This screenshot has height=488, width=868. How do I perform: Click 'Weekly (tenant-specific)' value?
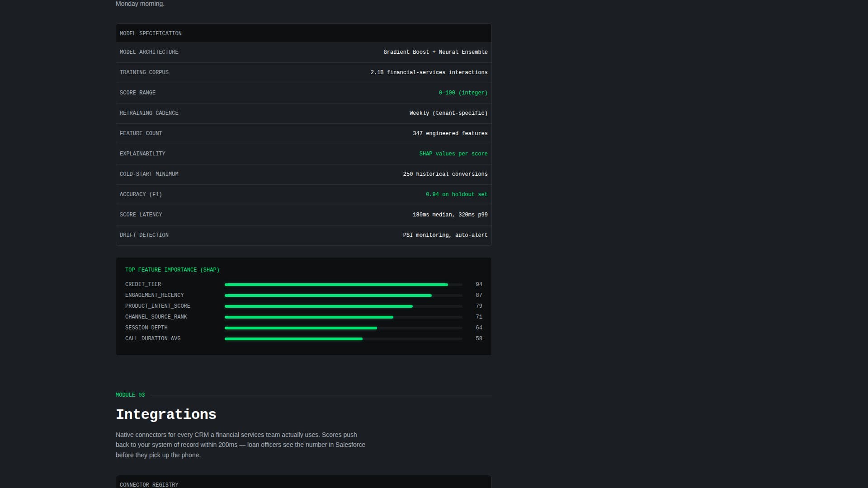[x=448, y=113]
